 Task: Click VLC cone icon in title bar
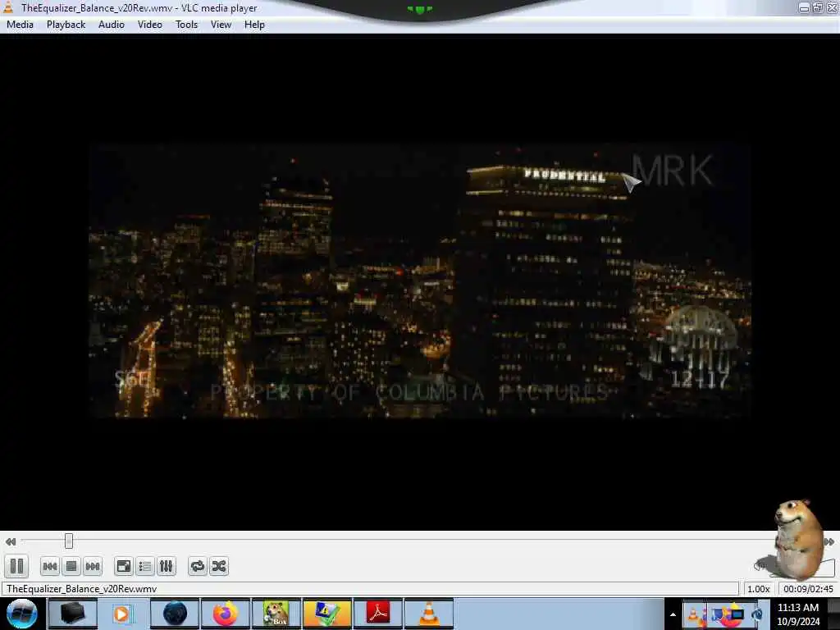pos(8,7)
